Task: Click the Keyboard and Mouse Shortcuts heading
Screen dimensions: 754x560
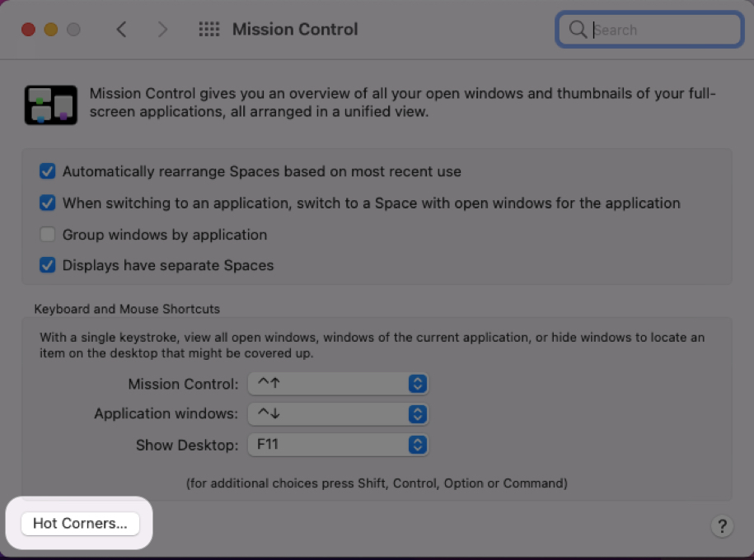Action: point(127,309)
